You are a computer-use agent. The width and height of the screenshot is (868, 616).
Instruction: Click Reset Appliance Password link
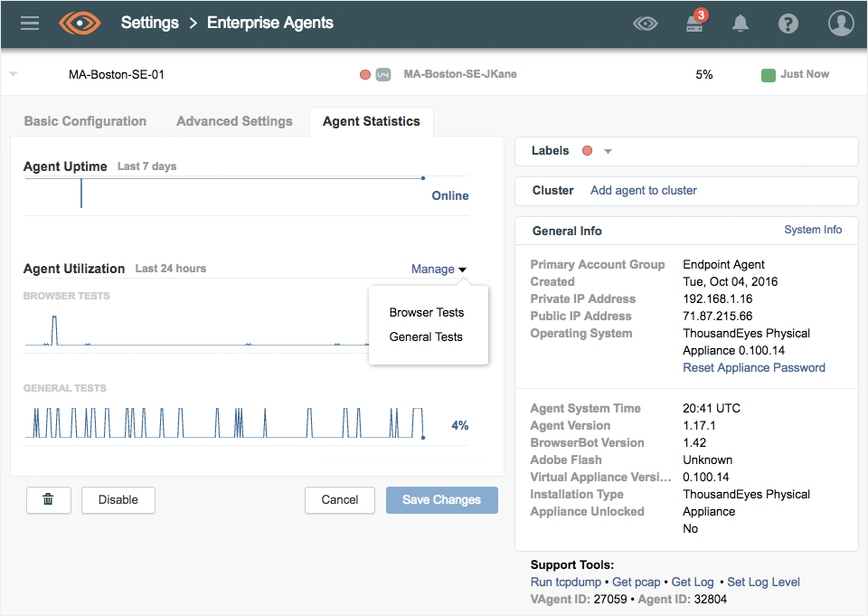click(x=753, y=367)
